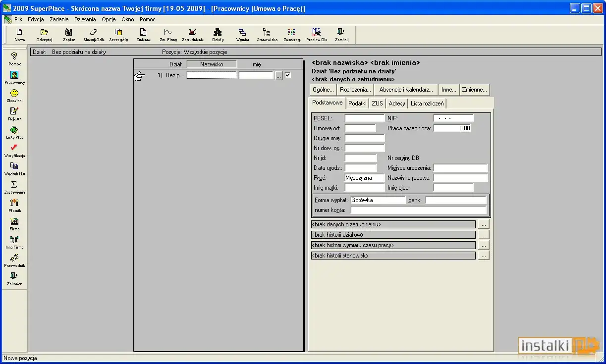Open Zatrudnienie from the toolbar
606x364 pixels.
(193, 34)
